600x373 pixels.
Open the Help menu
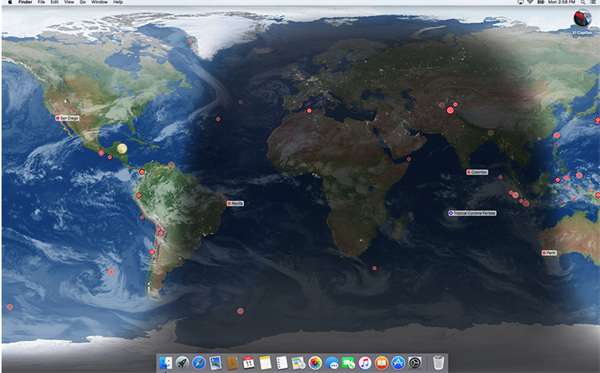[x=118, y=2]
